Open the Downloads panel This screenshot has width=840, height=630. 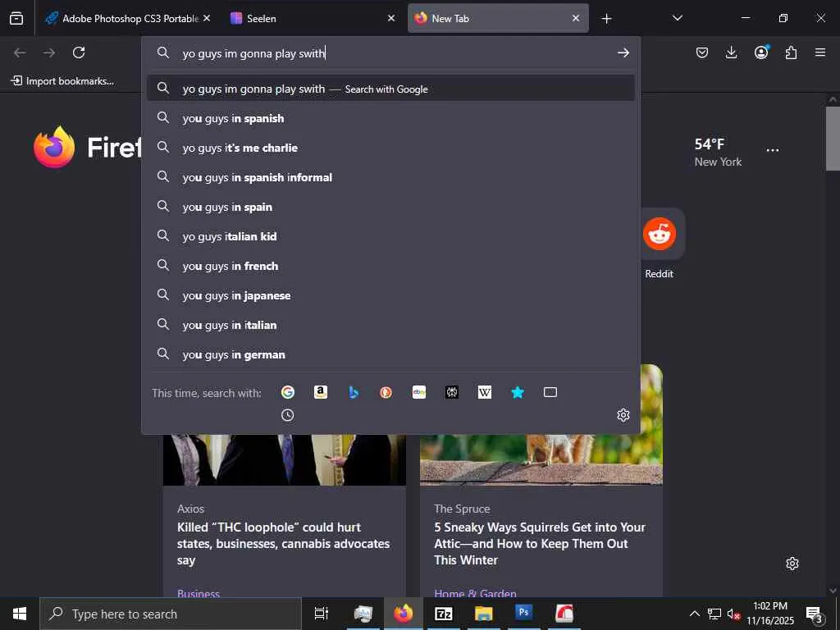tap(731, 52)
